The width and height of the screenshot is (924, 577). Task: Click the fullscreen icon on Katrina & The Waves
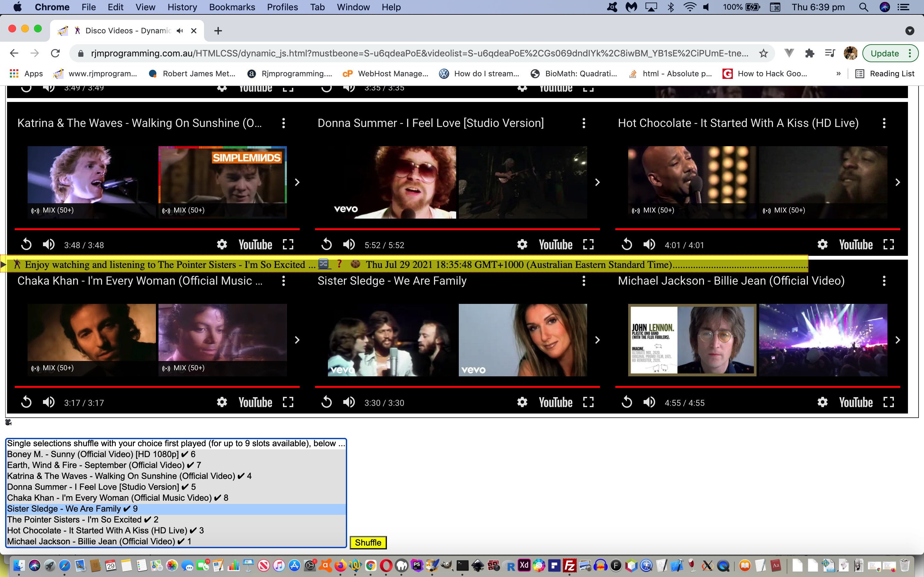(289, 245)
